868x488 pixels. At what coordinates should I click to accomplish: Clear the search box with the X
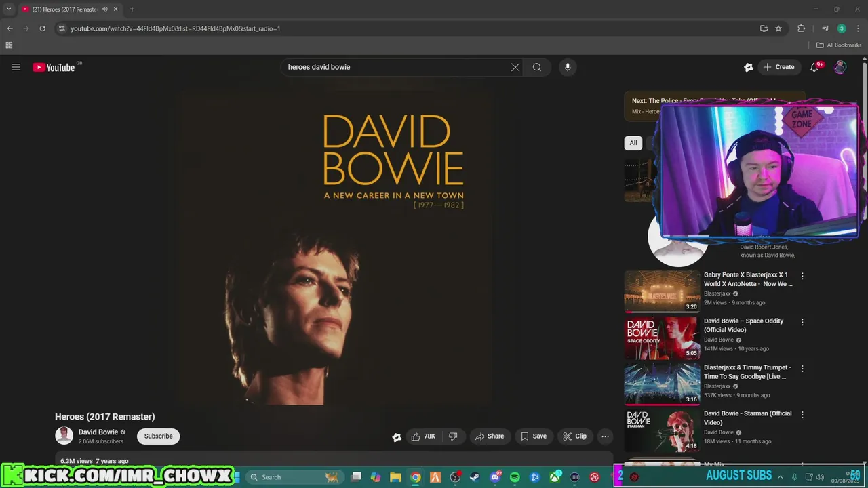click(515, 67)
